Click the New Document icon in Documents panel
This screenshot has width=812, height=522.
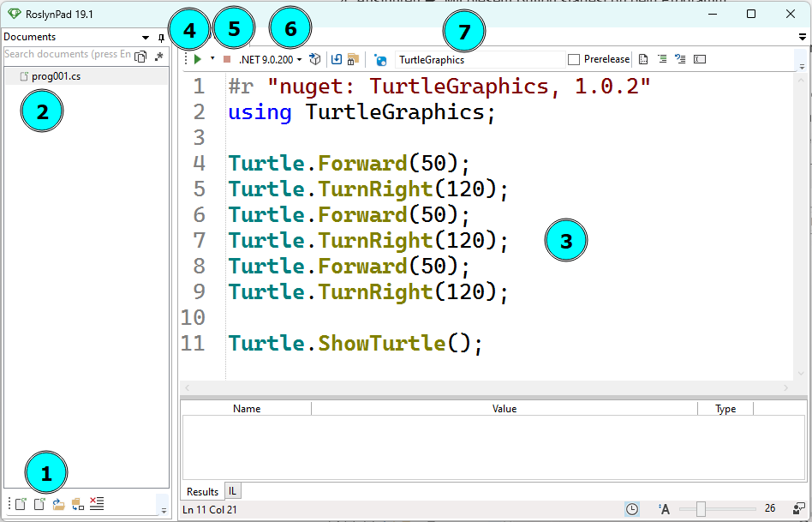point(21,504)
